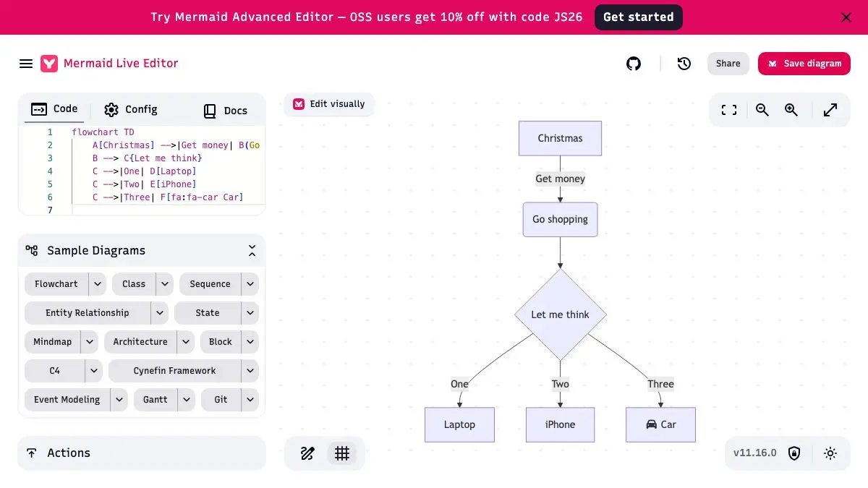Close the promo banner
The height and width of the screenshot is (488, 868).
click(846, 17)
